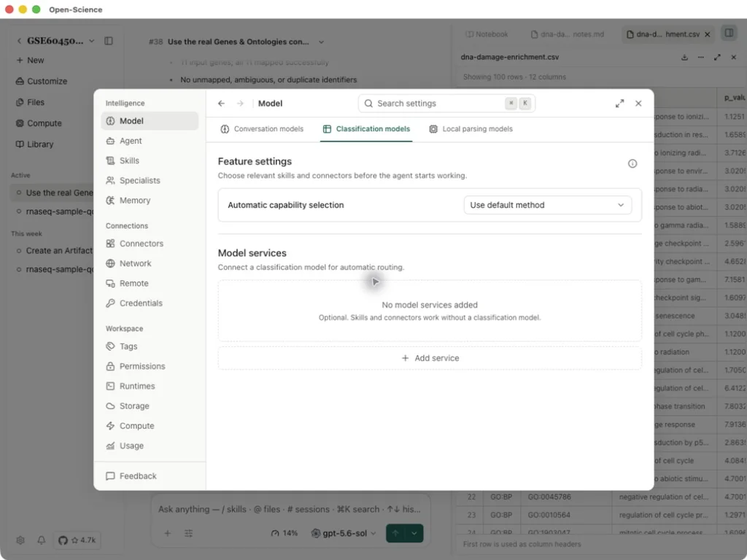This screenshot has width=747, height=560.
Task: Open send options dropdown arrow
Action: pos(414,533)
